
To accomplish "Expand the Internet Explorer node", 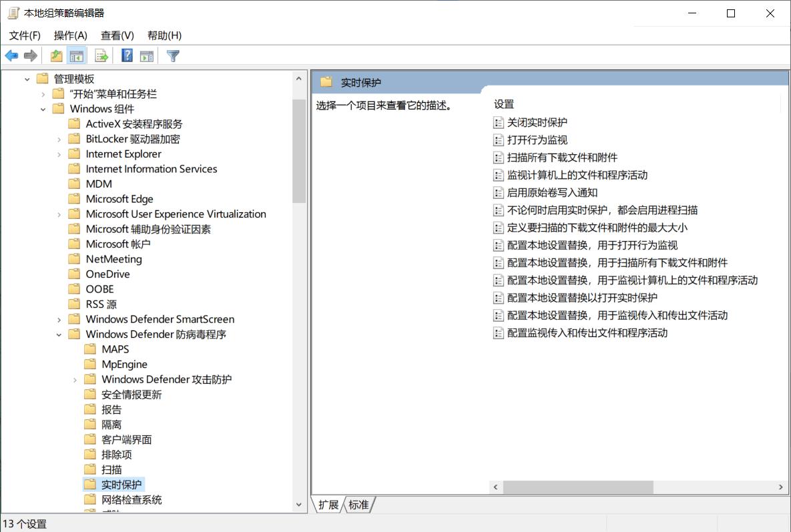I will (x=59, y=154).
